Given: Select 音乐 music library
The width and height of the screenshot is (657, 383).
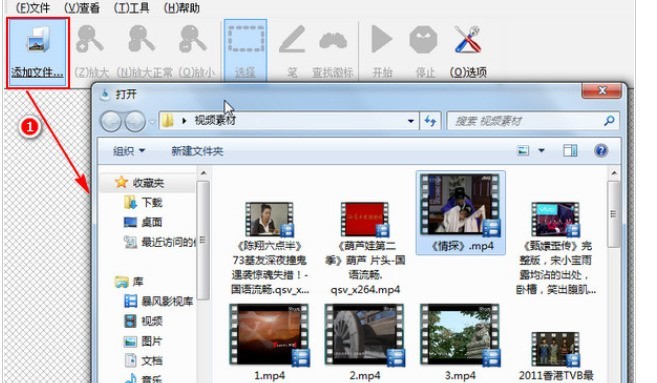Looking at the screenshot, I should pyautogui.click(x=144, y=378).
